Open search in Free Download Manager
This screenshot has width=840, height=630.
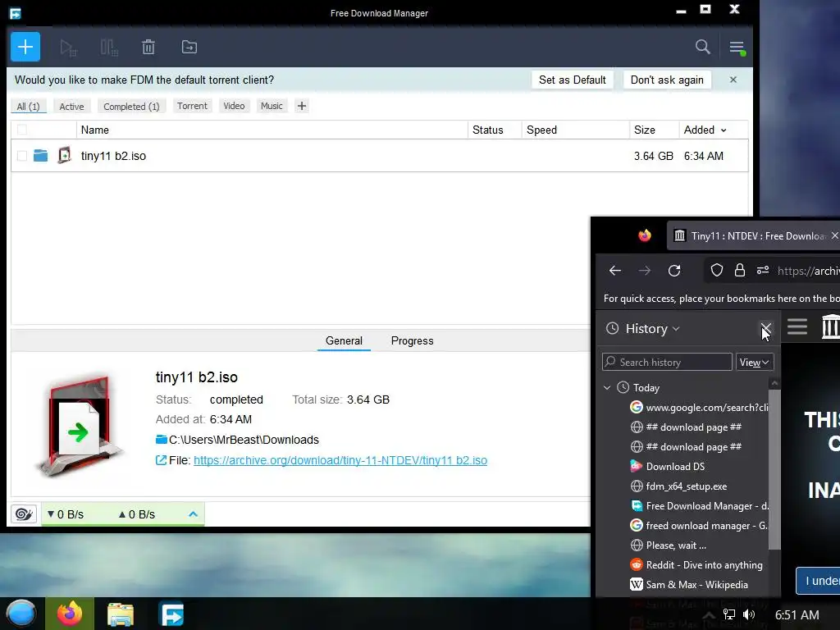click(x=702, y=47)
